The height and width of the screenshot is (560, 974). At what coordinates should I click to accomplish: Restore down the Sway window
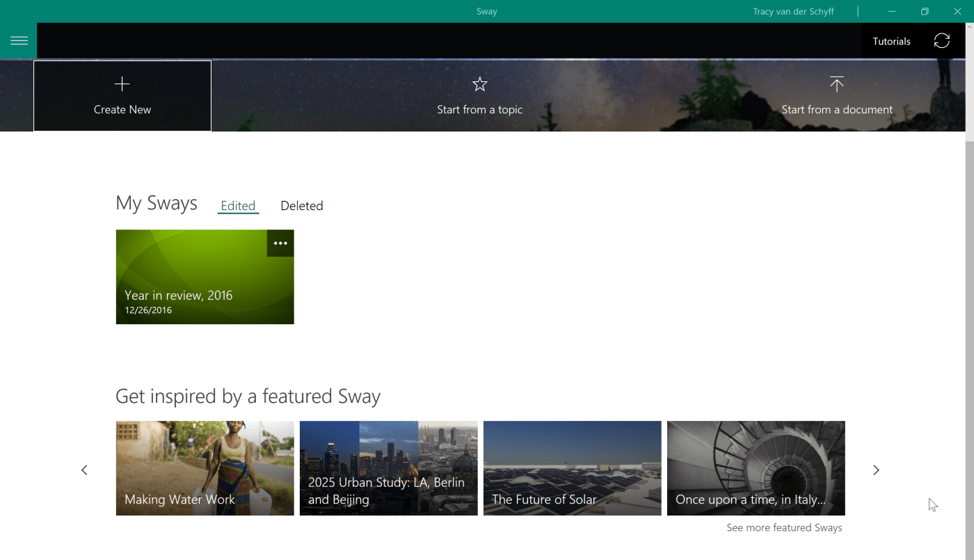click(x=925, y=12)
